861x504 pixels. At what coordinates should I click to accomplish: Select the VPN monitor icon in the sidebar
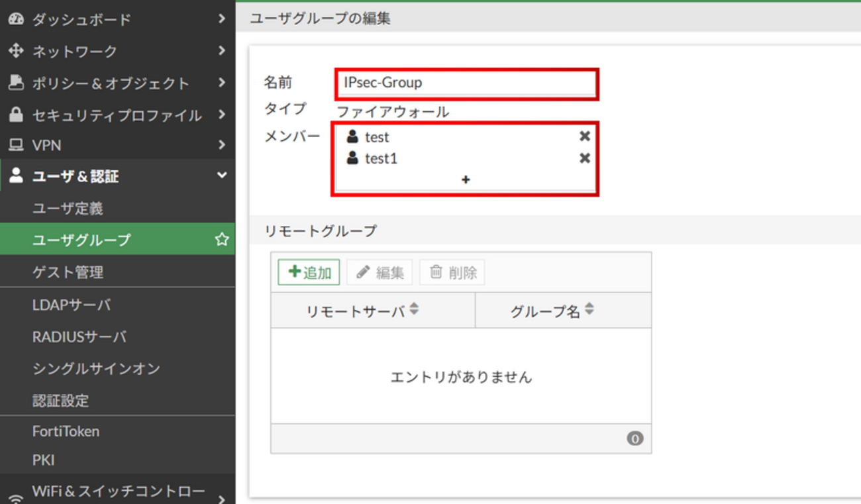15,145
